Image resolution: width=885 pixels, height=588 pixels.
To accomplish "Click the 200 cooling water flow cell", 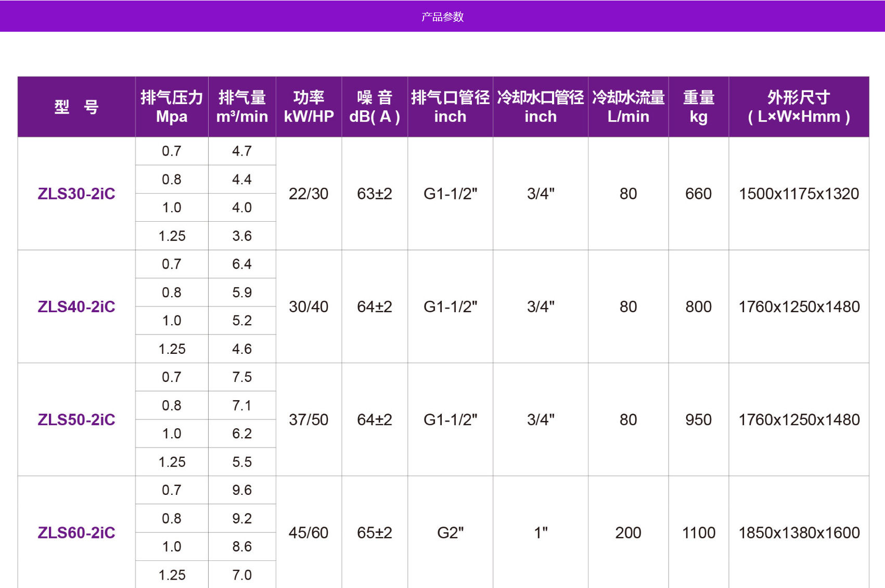I will (x=628, y=532).
